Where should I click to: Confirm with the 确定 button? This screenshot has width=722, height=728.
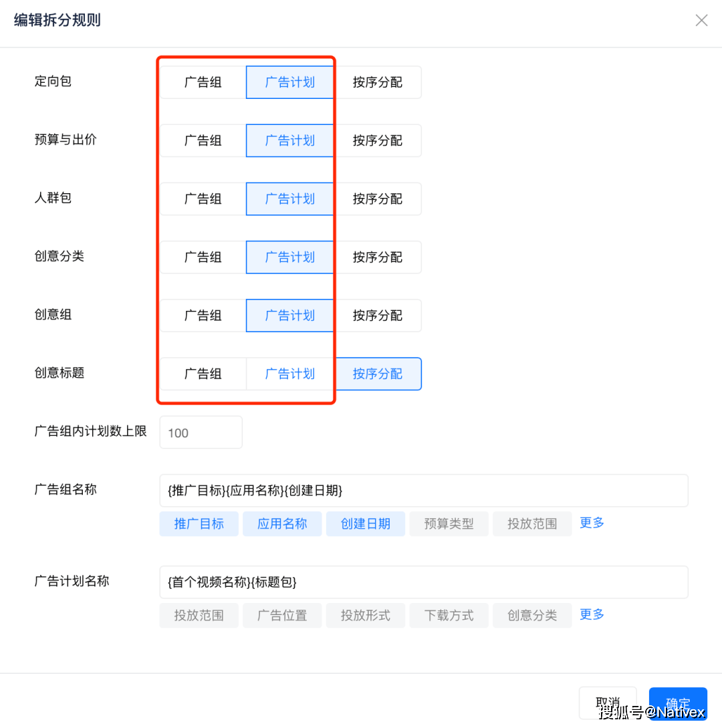point(678,703)
